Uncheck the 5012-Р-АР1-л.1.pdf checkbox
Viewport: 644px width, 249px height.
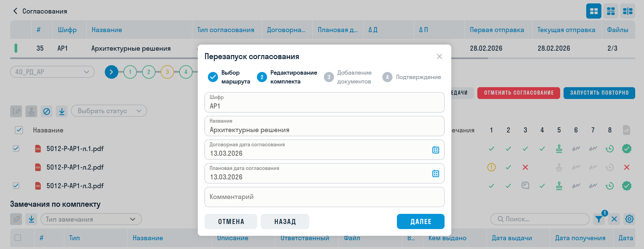pyautogui.click(x=16, y=149)
